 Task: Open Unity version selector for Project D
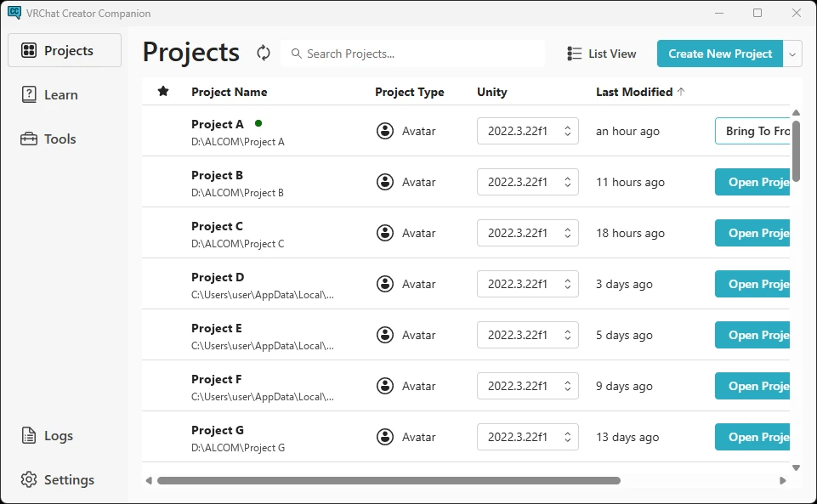528,284
